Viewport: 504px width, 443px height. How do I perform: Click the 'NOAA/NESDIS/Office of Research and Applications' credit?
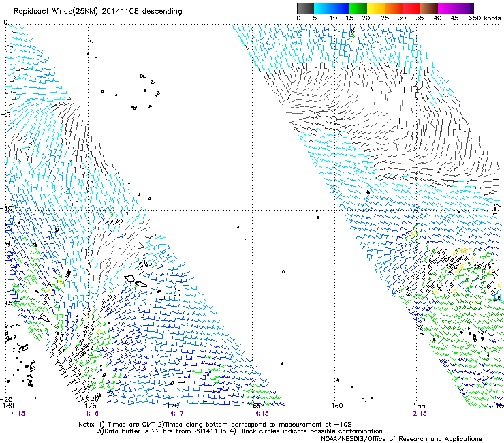click(401, 439)
